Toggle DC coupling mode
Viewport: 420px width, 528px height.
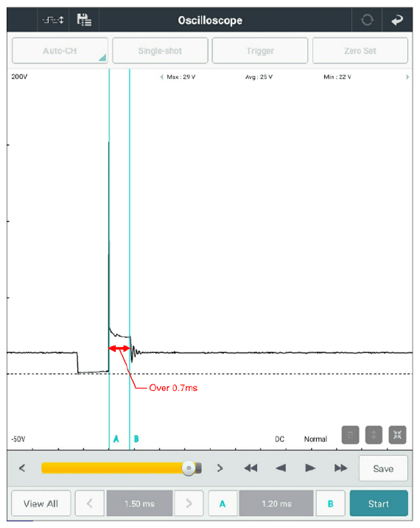click(279, 439)
